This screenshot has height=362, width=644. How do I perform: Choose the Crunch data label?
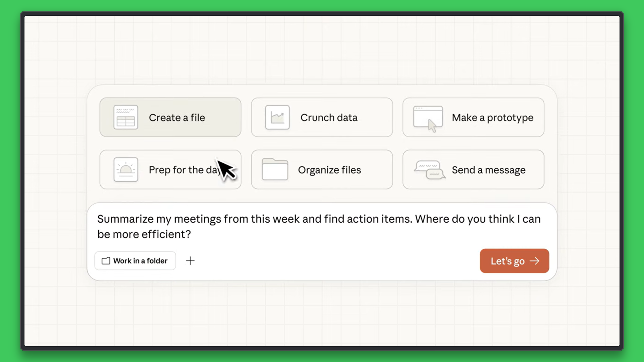(329, 118)
